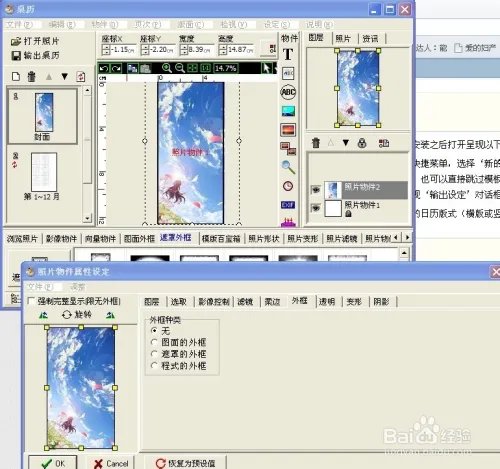This screenshot has height=469, width=500.
Task: Click the arrow pointer selection tool
Action: [x=266, y=68]
